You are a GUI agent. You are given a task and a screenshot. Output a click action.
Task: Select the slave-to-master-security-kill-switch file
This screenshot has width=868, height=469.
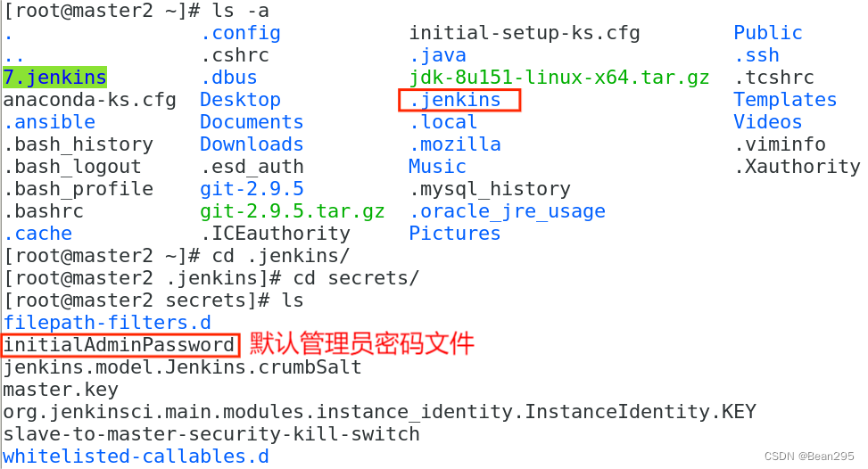tap(211, 434)
